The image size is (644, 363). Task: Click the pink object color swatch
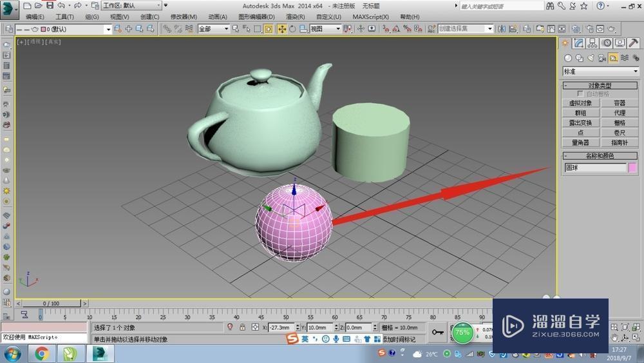pos(632,168)
